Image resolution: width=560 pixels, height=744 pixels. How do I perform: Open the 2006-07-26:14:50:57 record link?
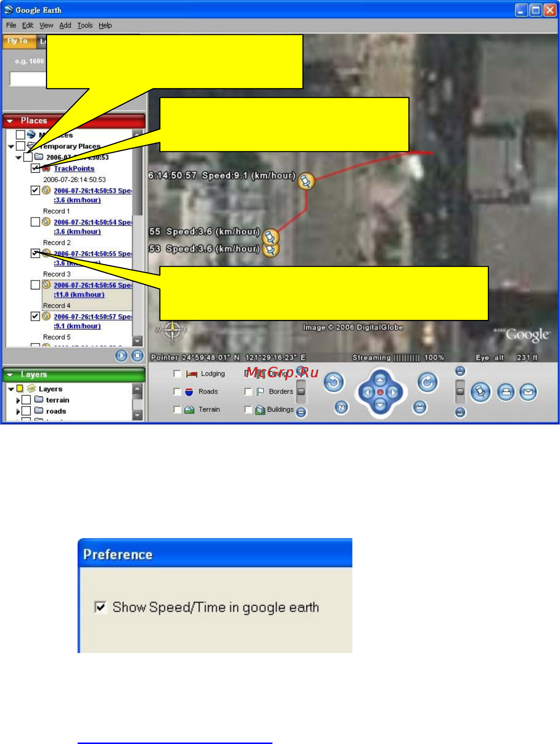pos(93,321)
